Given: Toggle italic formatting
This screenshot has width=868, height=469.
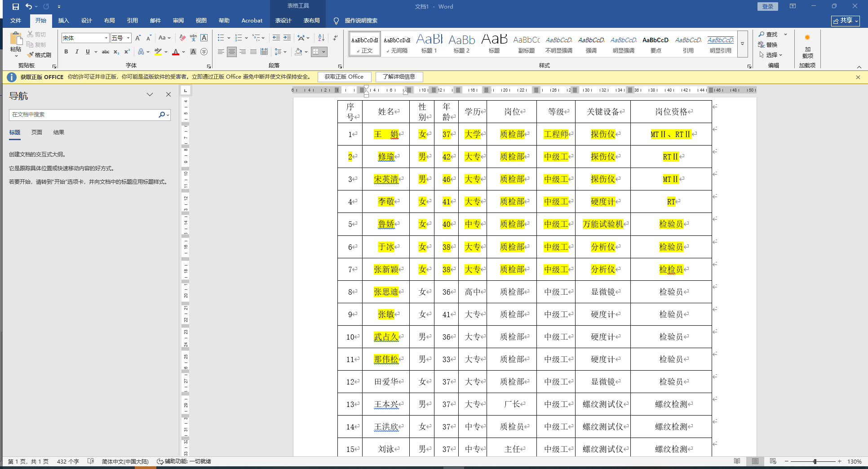Looking at the screenshot, I should pos(77,52).
